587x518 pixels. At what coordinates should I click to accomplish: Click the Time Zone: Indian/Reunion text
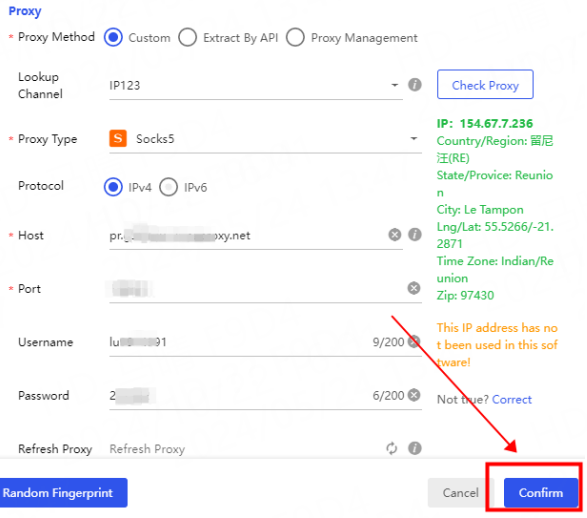(495, 269)
